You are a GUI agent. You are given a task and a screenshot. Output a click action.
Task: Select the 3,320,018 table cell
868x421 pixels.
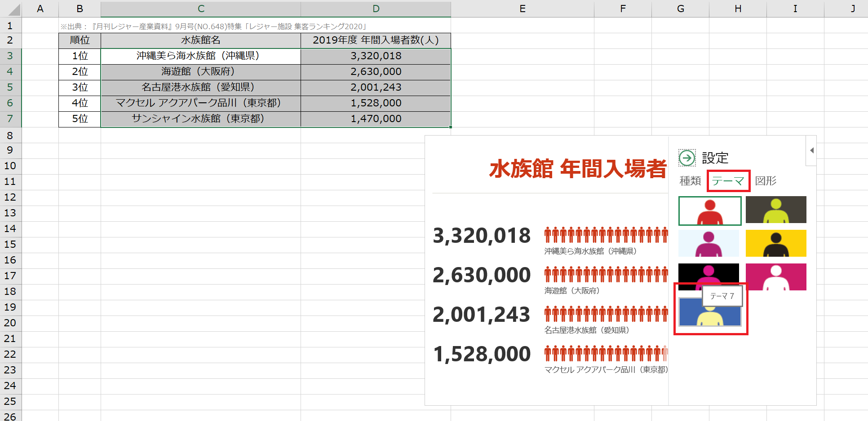376,56
